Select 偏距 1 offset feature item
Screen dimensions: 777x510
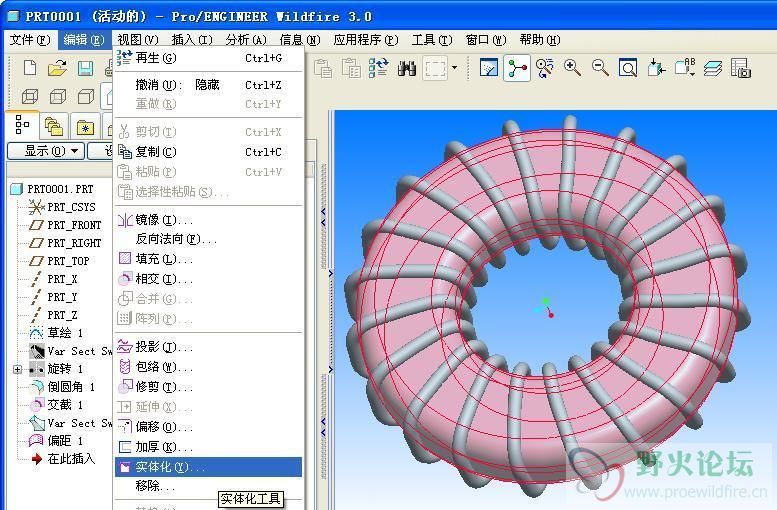tap(56, 441)
